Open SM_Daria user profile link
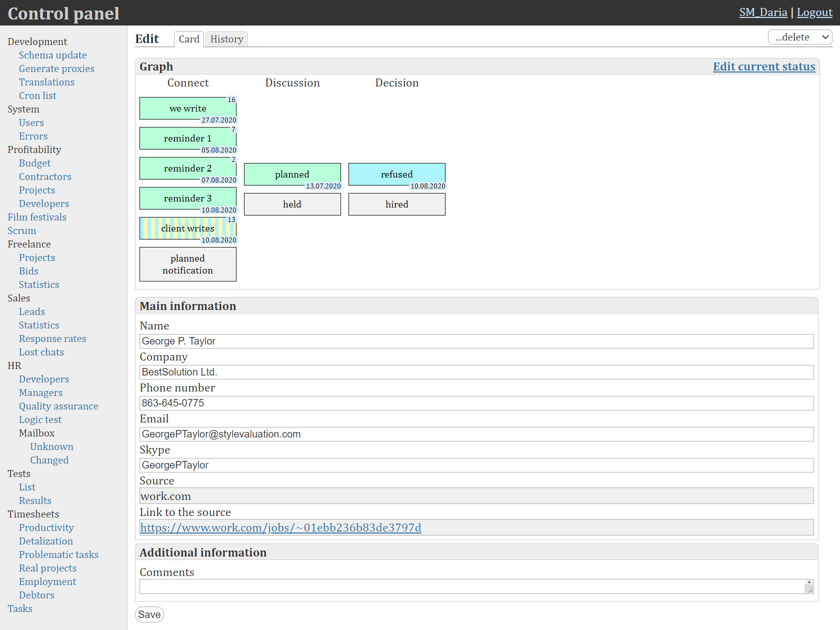This screenshot has height=630, width=840. [763, 12]
